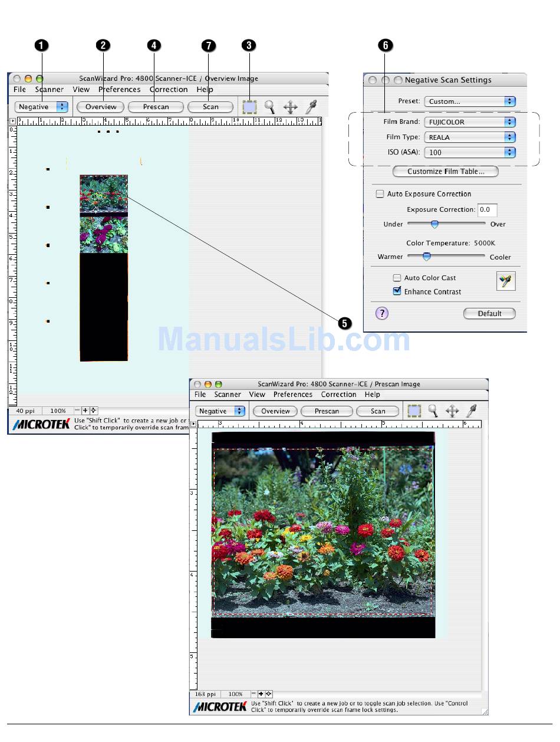Click the Customize Film Table button
The width and height of the screenshot is (560, 742).
446,172
